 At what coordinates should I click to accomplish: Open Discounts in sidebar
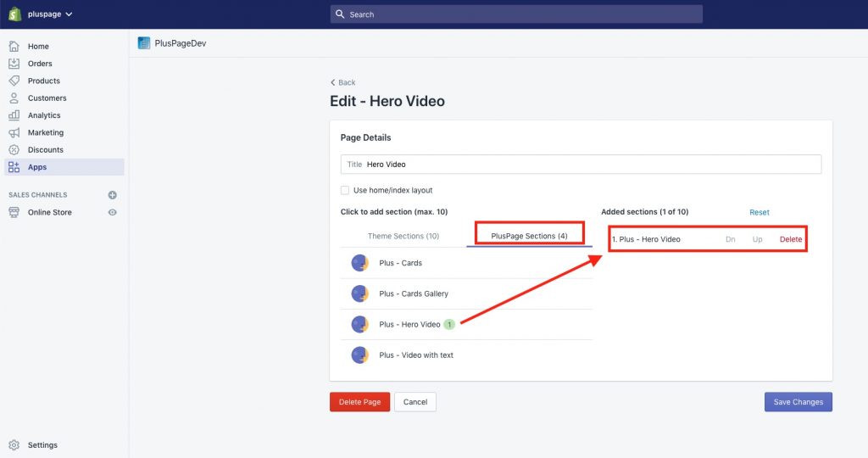tap(46, 149)
